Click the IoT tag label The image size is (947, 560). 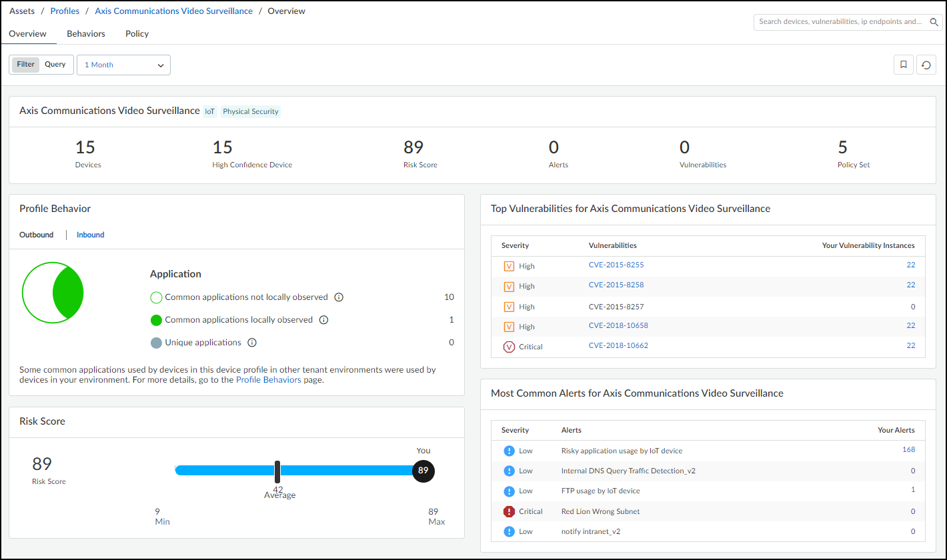tap(210, 111)
